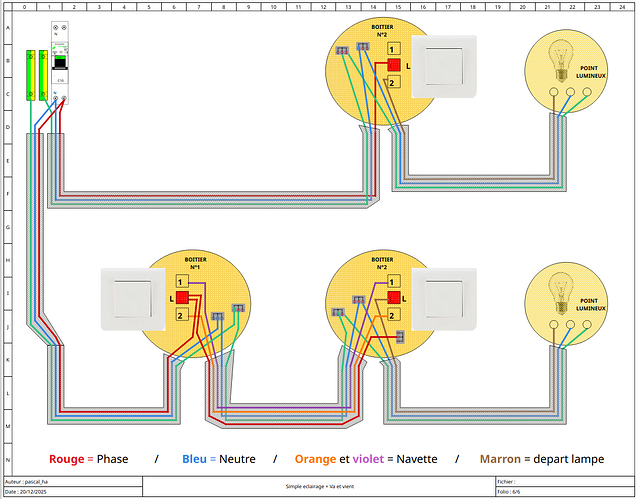Click the "Orange et violet = Navette" legend

(366, 459)
